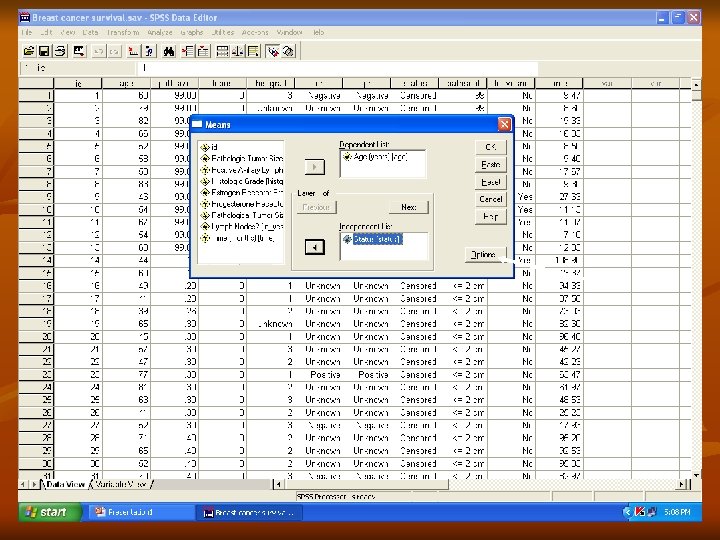The height and width of the screenshot is (540, 720).
Task: Click the Yes cell in row 9
Action: tap(512, 197)
